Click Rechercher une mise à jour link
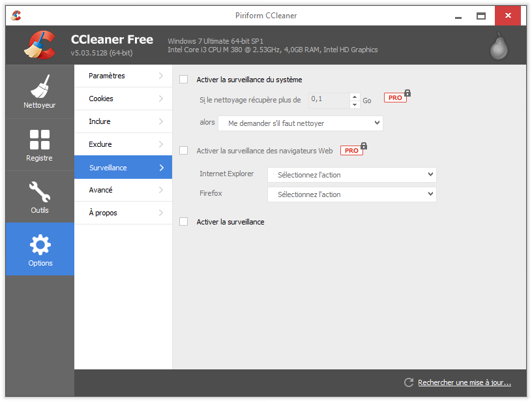Screen dimensions: 532x402 coord(464,382)
